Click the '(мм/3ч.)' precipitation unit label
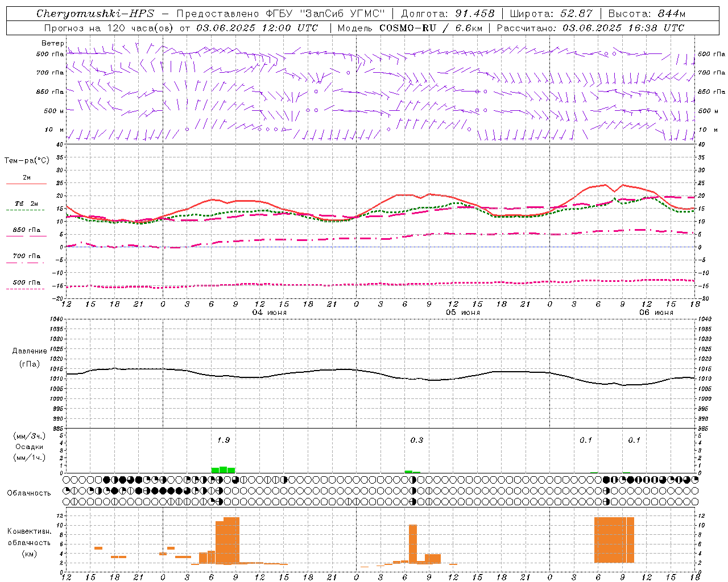The width and height of the screenshot is (728, 582). coord(30,436)
